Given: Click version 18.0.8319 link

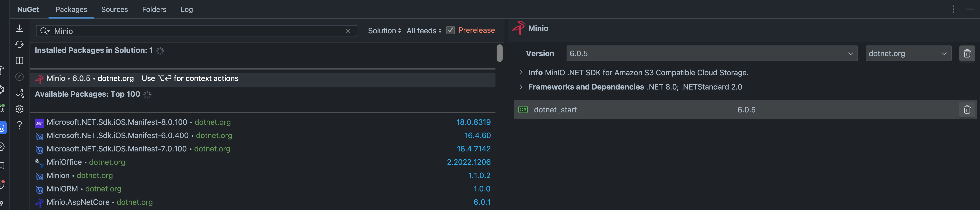Looking at the screenshot, I should 473,122.
